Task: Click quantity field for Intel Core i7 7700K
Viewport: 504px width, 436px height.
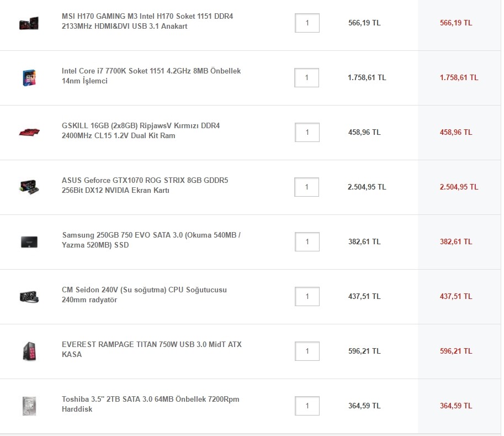Action: pos(307,77)
